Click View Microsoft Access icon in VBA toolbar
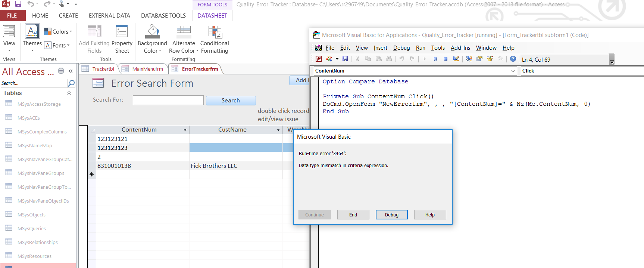 [319, 59]
